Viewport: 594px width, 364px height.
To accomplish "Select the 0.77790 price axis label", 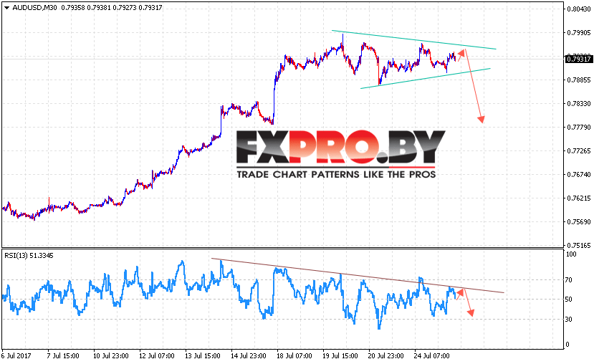I will [579, 128].
